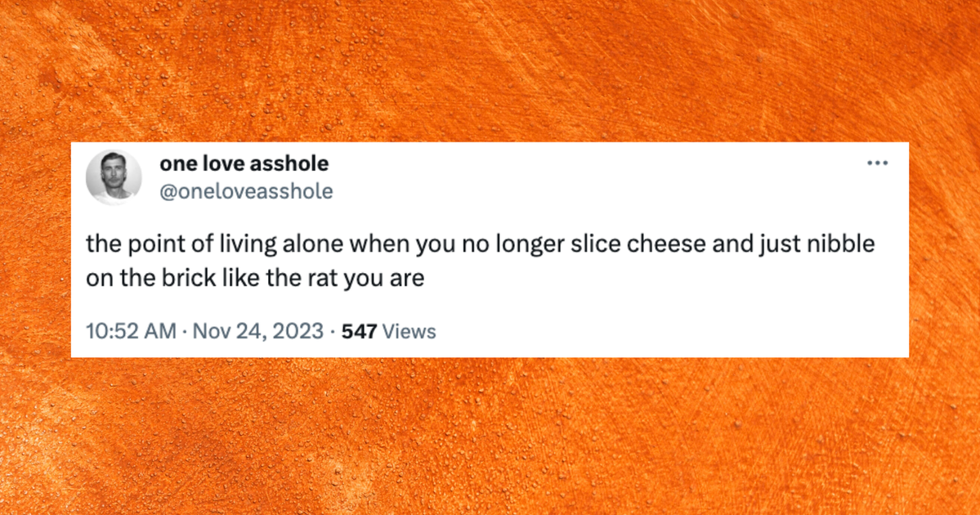
Task: Click the orange background above the tweet
Action: click(490, 65)
